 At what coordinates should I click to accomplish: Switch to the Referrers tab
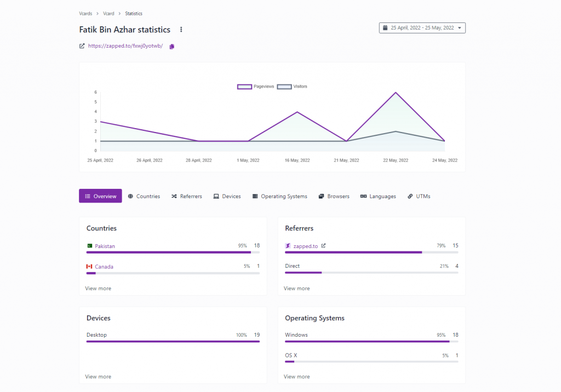coord(186,196)
